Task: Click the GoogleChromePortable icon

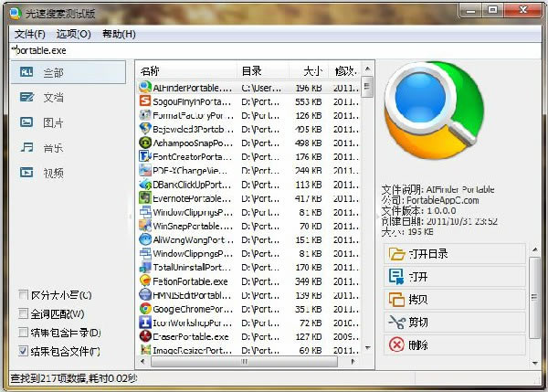Action: tap(145, 309)
